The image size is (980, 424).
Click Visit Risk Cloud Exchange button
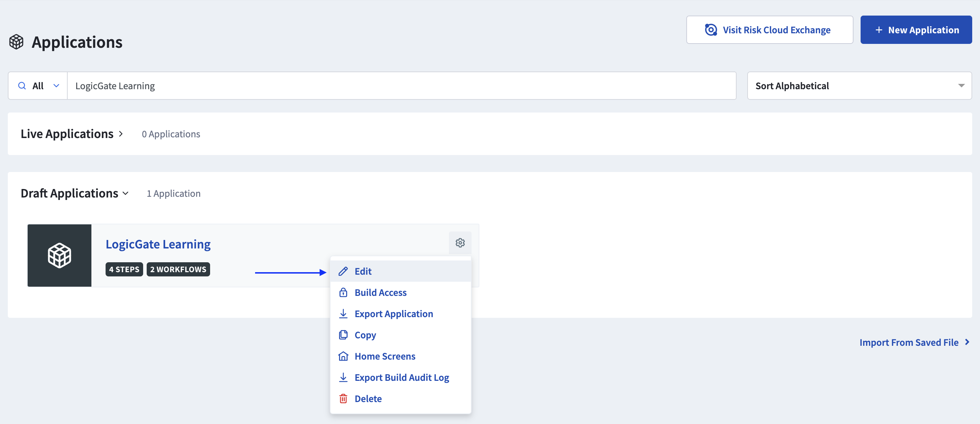[x=770, y=30]
